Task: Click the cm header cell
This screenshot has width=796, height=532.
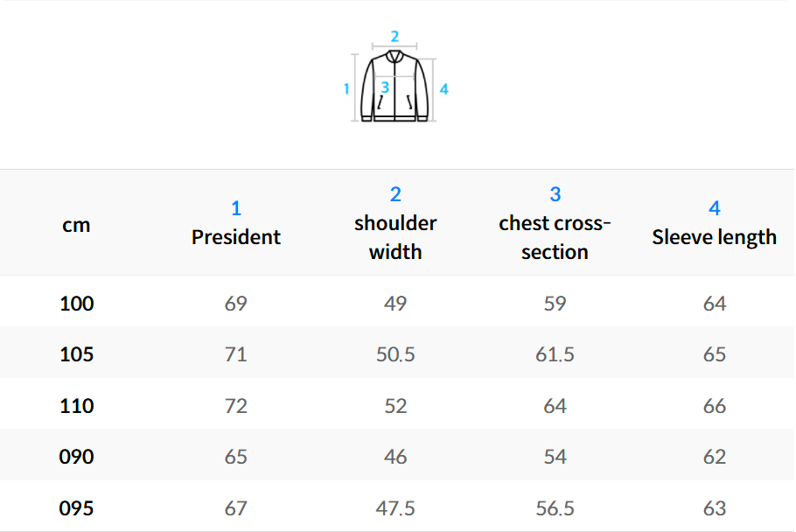Action: click(x=76, y=225)
